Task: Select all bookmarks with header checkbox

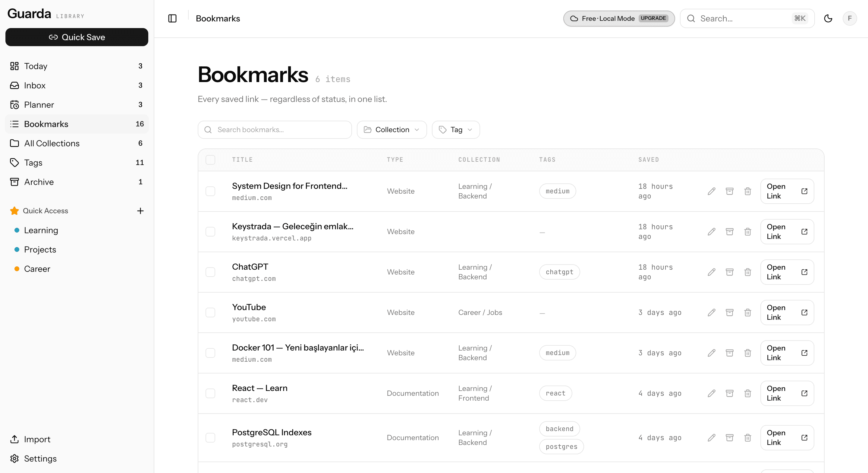Action: point(210,160)
